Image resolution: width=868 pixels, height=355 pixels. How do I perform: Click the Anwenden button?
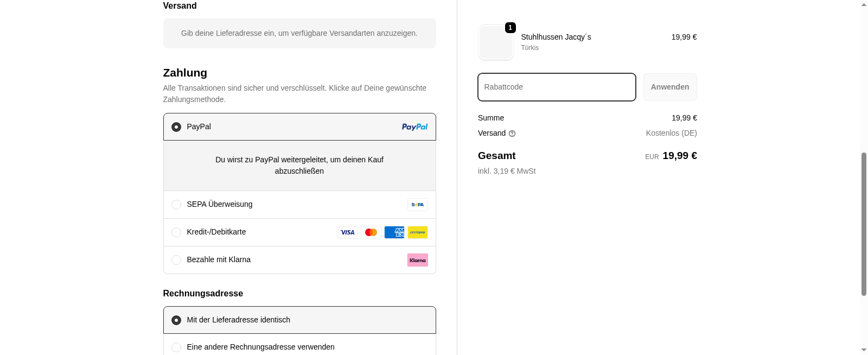[669, 87]
